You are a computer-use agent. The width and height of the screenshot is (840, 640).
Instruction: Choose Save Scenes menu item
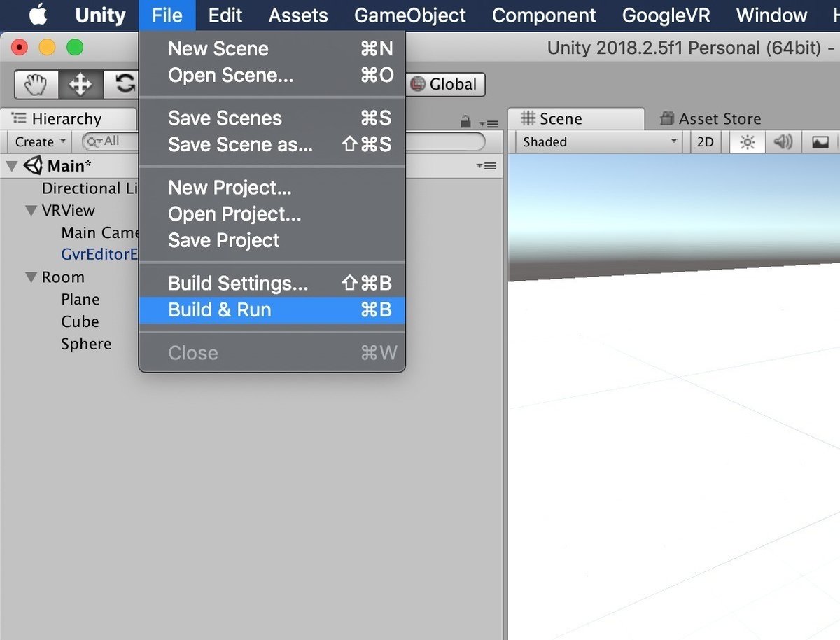point(272,118)
